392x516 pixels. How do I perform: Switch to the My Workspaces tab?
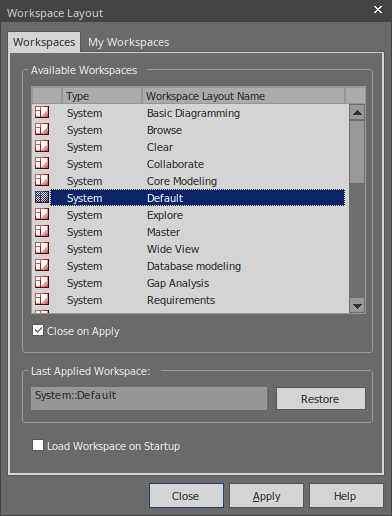pyautogui.click(x=129, y=42)
